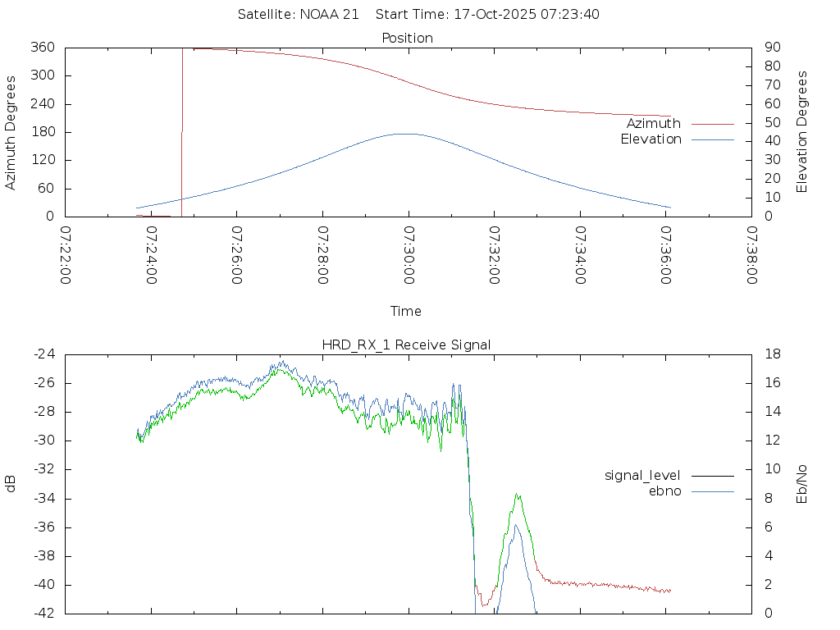Image resolution: width=840 pixels, height=630 pixels.
Task: Click the Eb/No right axis label
Action: coord(802,483)
